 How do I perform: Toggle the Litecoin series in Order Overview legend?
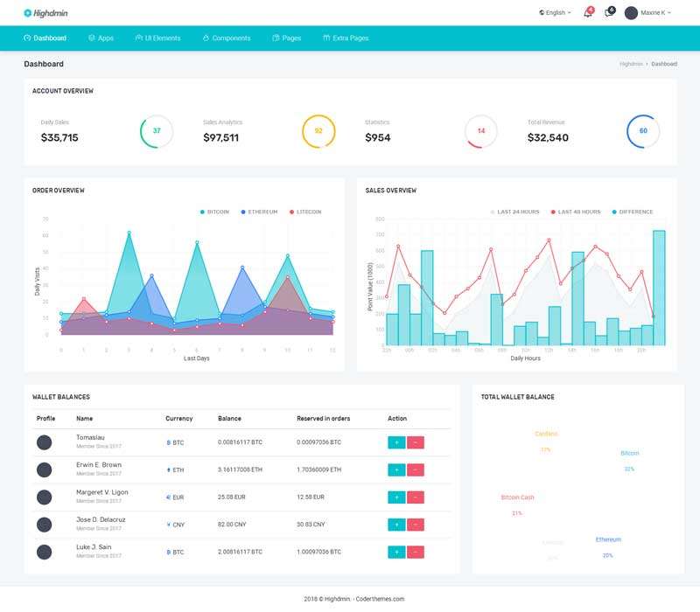click(x=304, y=212)
